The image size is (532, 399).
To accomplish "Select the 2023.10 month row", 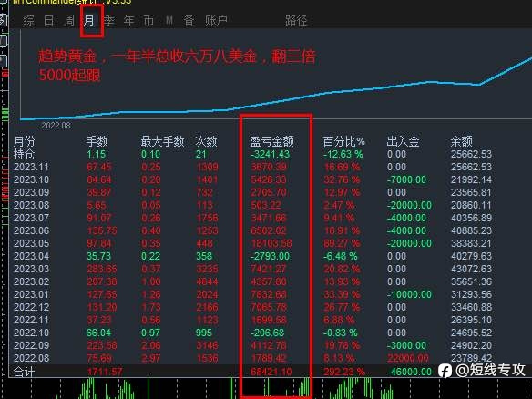I will 252,179.
